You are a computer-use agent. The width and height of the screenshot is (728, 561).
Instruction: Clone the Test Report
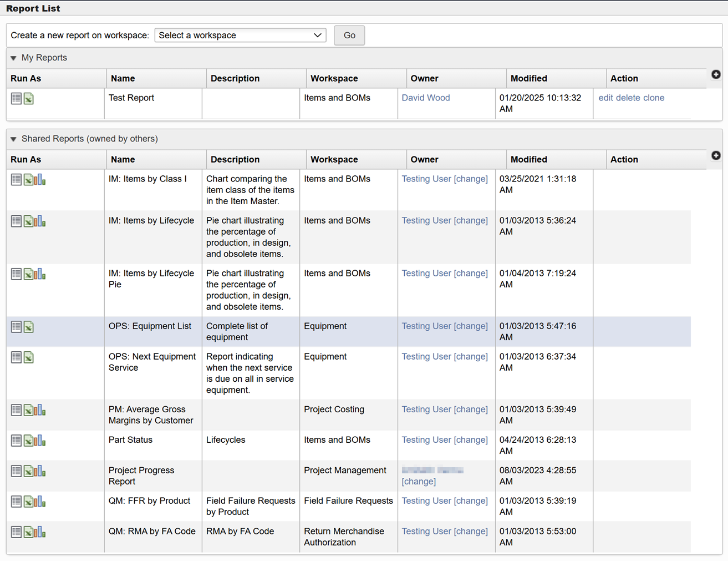[654, 98]
